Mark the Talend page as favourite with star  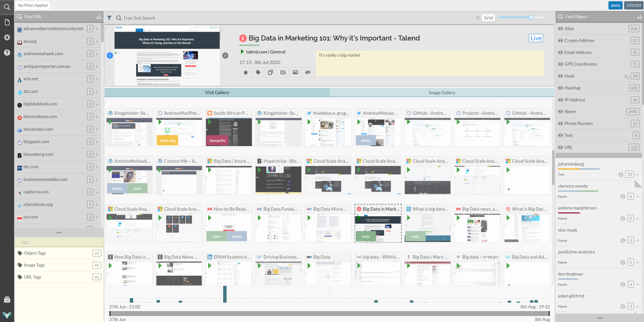[x=246, y=72]
